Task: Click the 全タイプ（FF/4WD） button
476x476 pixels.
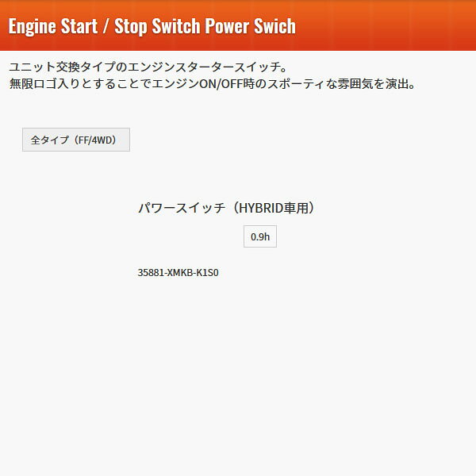Action: [x=76, y=140]
